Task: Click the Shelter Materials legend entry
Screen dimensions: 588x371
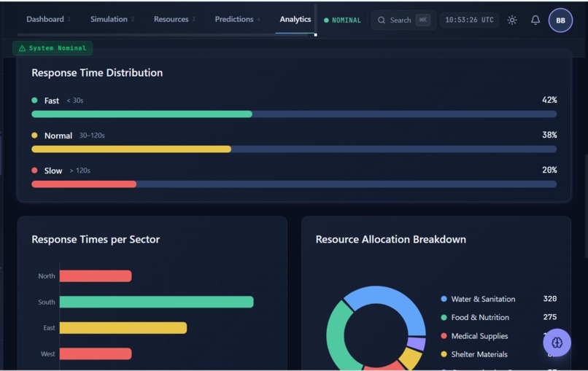Action: click(498, 354)
